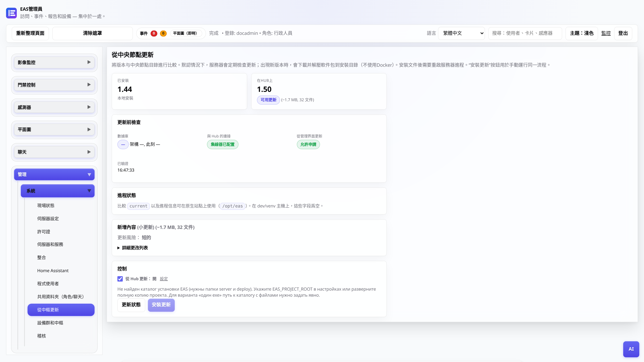The image size is (644, 362).
Task: Click the 進程狀態 heading
Action: pyautogui.click(x=127, y=195)
